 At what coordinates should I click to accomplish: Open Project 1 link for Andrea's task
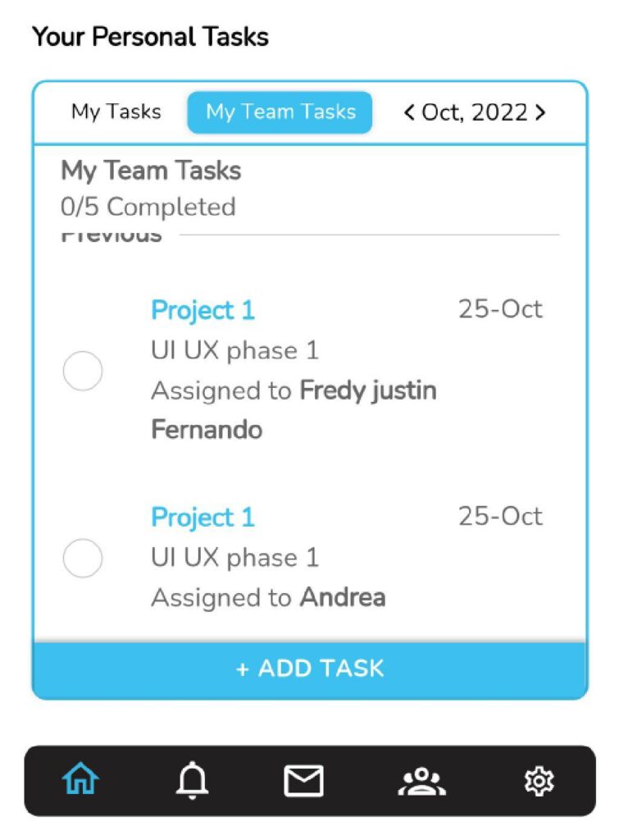point(203,518)
